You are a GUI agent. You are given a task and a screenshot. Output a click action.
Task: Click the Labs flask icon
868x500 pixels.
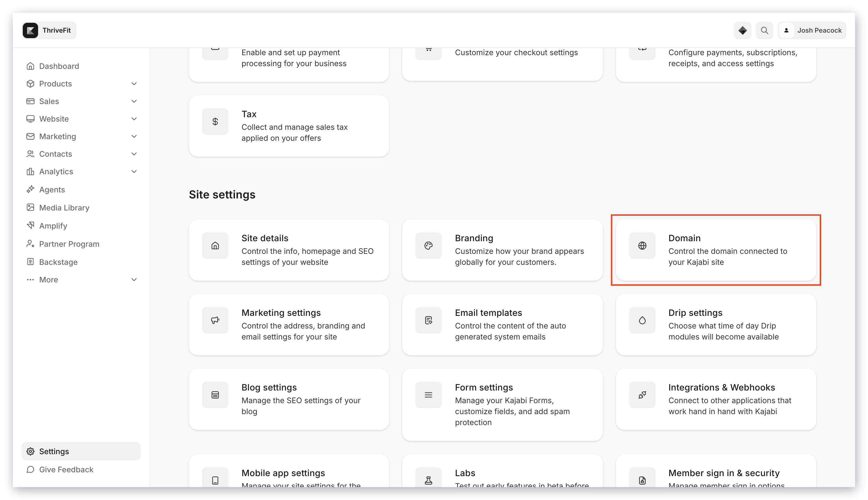[428, 480]
